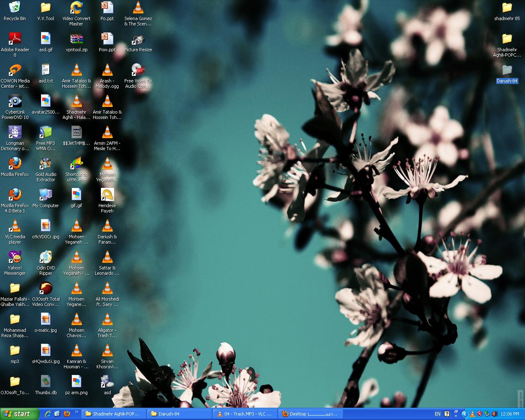Click the volume speaker tray icon
This screenshot has width=525, height=420.
point(494,414)
